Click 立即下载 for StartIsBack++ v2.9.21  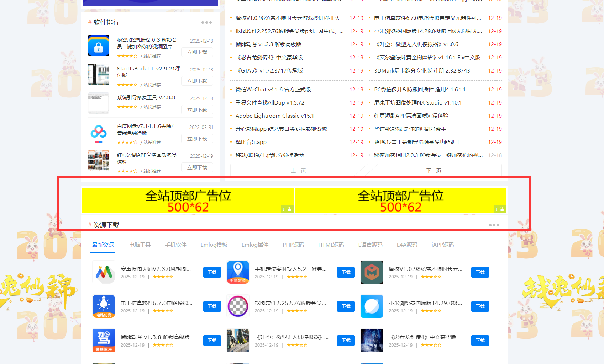pyautogui.click(x=197, y=81)
